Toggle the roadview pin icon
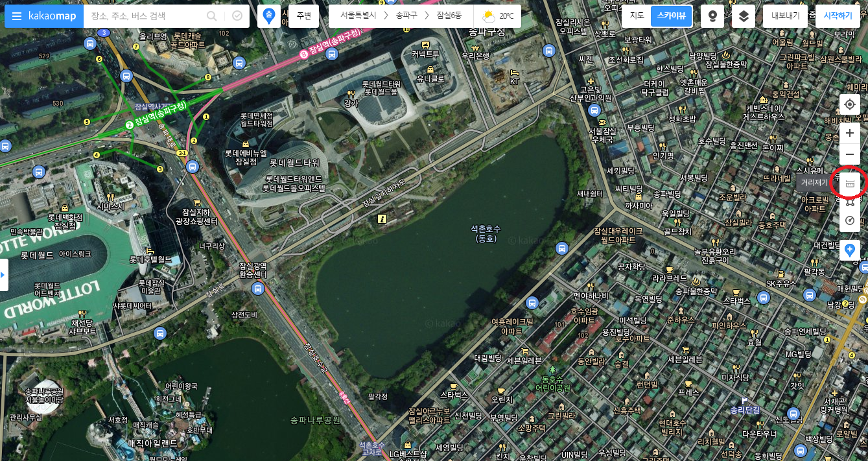868x461 pixels. 712,16
